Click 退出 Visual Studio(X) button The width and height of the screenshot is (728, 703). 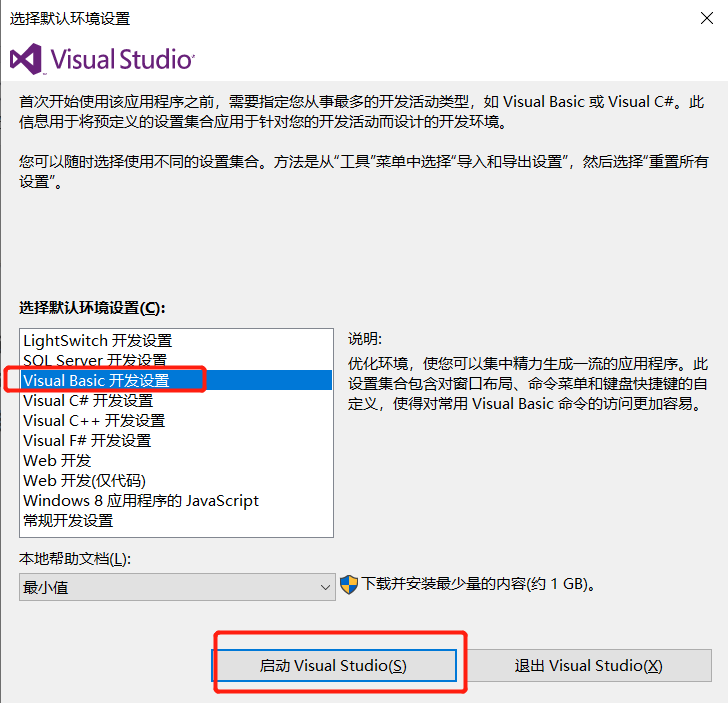coord(588,665)
